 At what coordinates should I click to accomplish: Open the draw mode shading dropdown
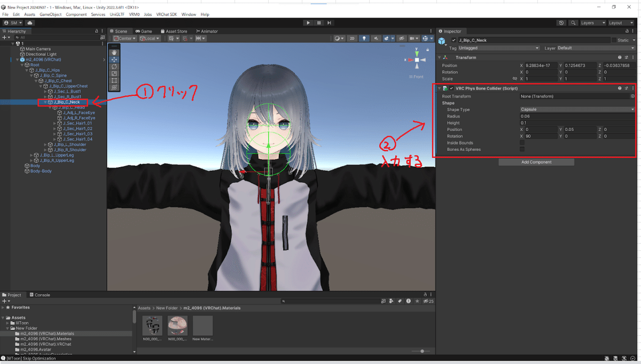pos(339,38)
